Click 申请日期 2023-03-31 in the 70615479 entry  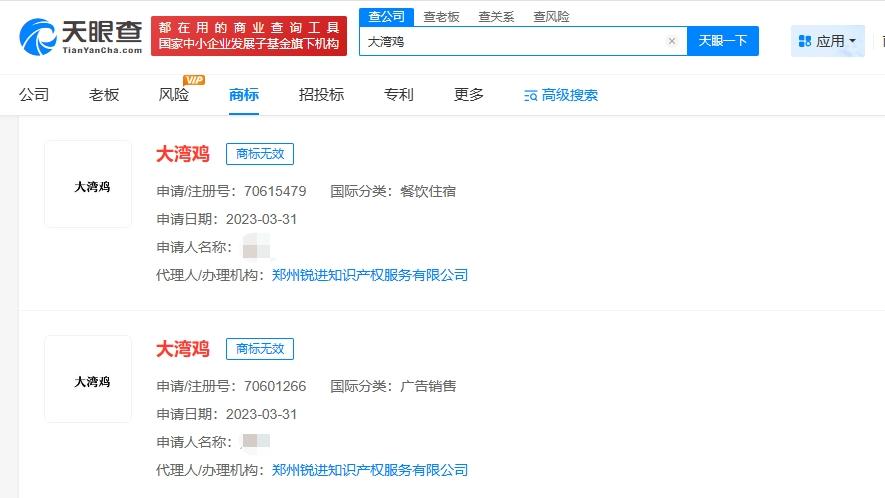click(226, 219)
